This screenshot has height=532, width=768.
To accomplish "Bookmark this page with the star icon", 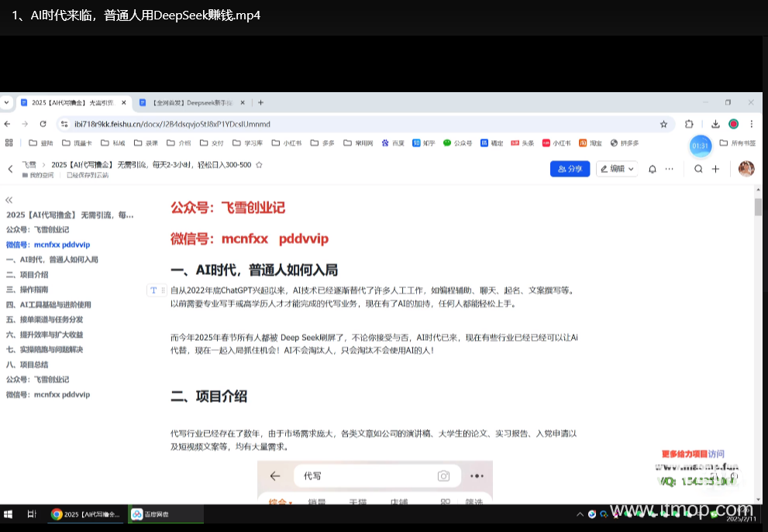I will point(663,125).
